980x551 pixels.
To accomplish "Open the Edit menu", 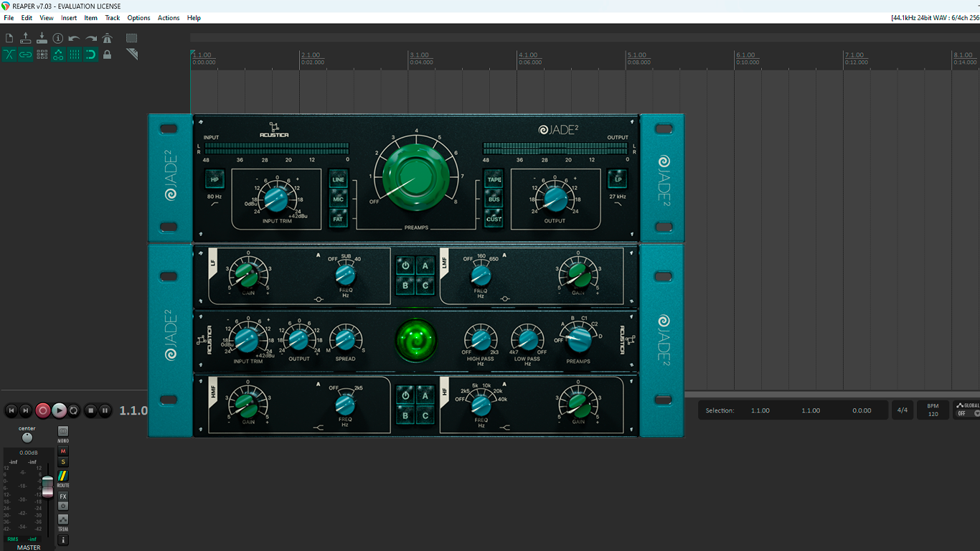I will pyautogui.click(x=27, y=18).
